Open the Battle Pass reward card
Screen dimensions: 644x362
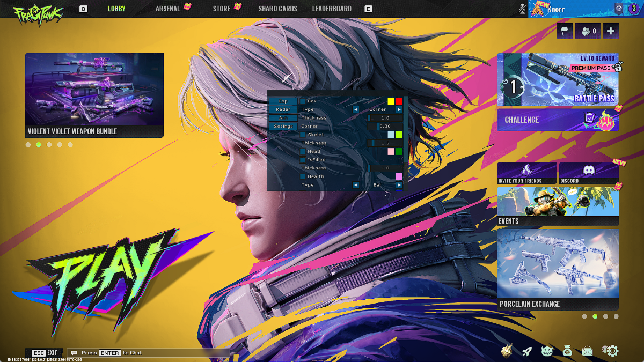pos(558,79)
